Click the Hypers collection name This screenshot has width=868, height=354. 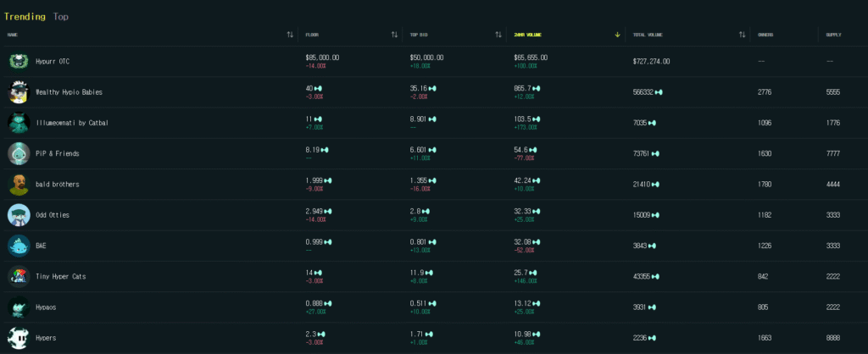point(47,338)
